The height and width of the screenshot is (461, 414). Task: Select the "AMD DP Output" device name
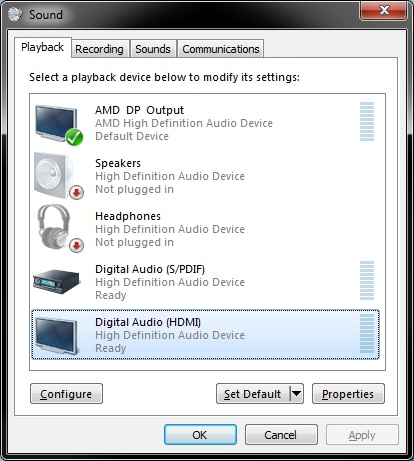139,110
